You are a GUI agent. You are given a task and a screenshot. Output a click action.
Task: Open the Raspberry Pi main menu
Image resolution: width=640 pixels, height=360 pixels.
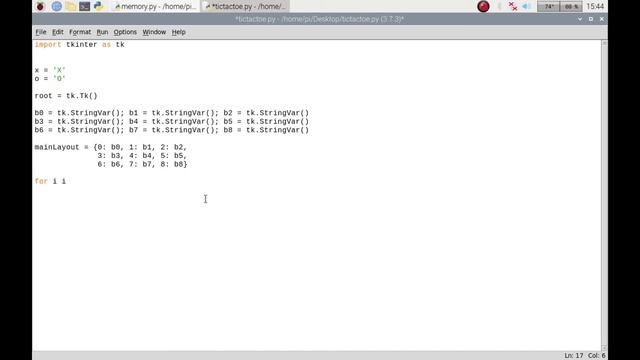pyautogui.click(x=40, y=6)
